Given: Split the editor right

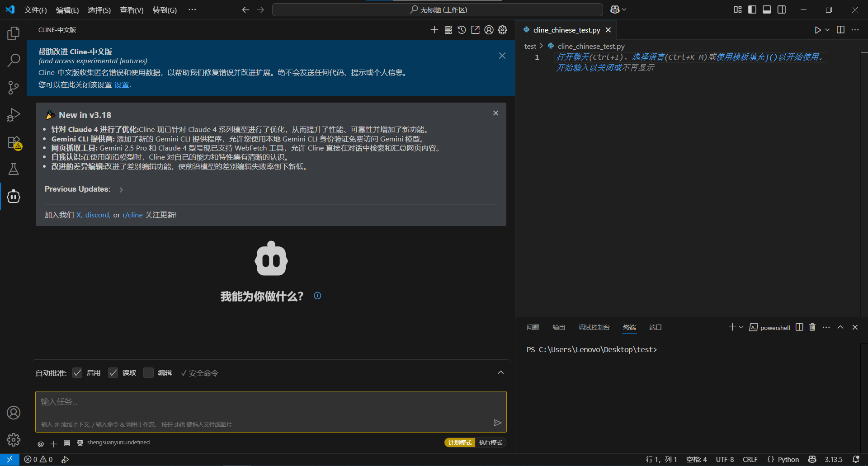Looking at the screenshot, I should pyautogui.click(x=840, y=30).
